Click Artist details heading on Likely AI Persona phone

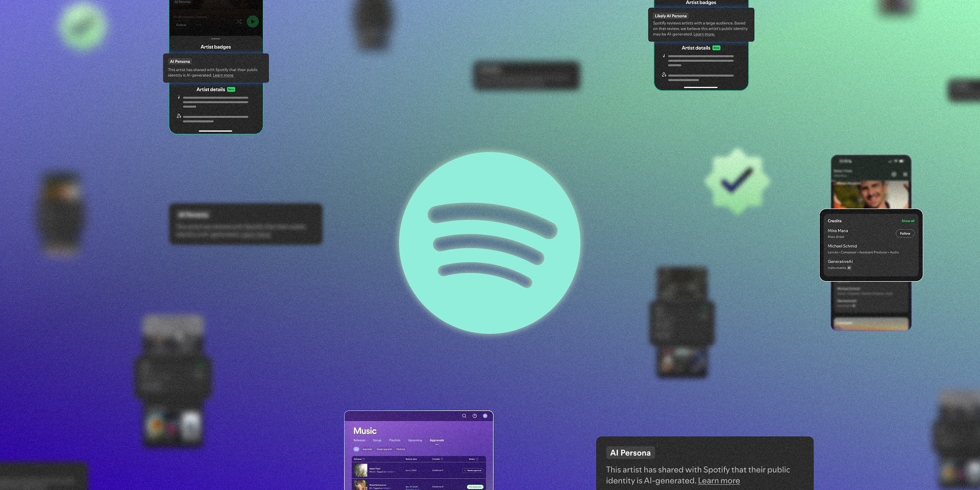[696, 48]
